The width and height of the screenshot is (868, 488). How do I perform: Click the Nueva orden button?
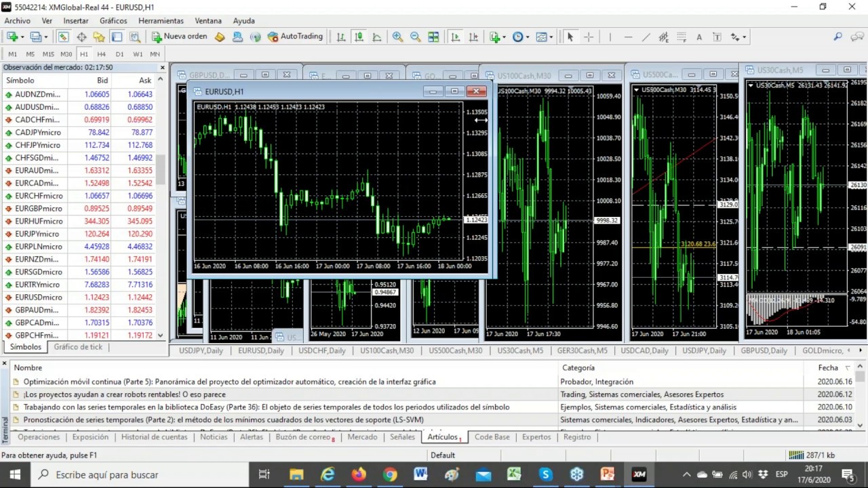point(179,37)
